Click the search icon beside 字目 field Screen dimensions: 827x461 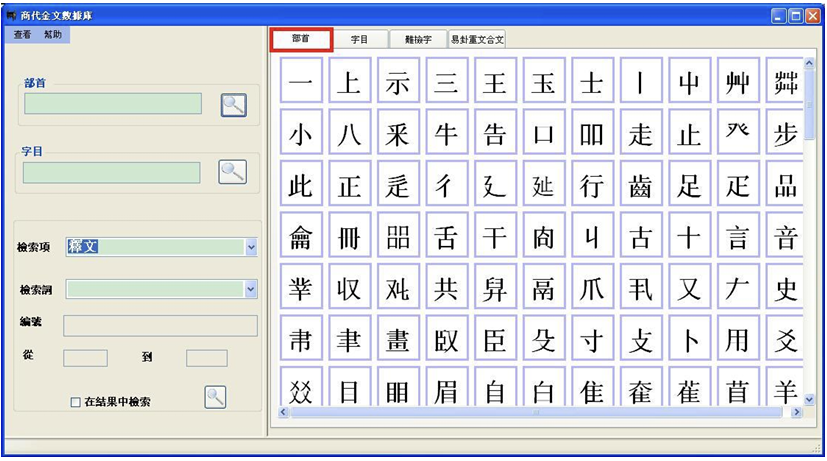[233, 172]
